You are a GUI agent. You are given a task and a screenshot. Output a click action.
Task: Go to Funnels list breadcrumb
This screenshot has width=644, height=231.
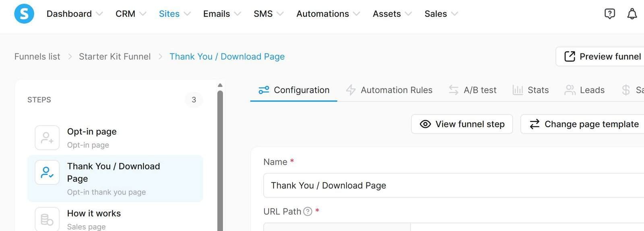(37, 57)
